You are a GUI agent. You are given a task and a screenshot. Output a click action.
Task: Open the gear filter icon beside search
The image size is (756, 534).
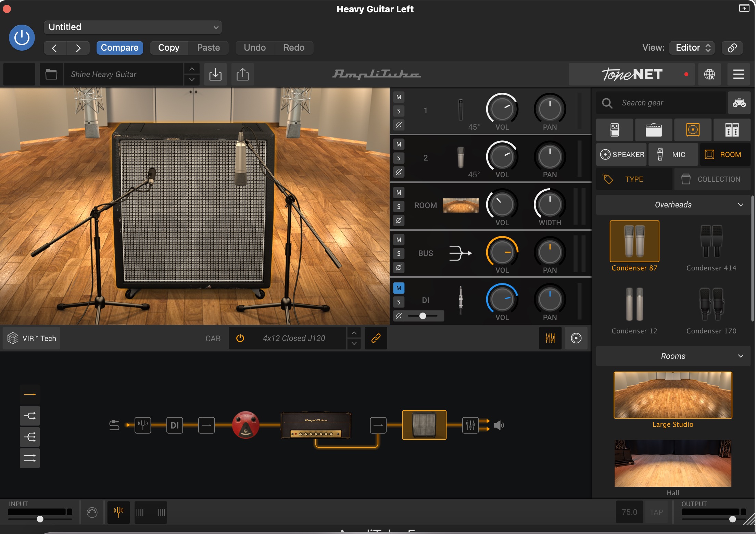[x=739, y=103]
